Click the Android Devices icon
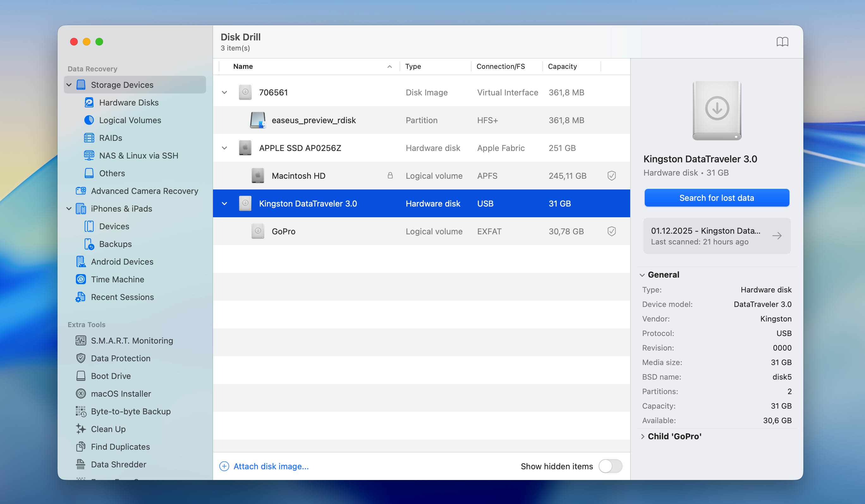The width and height of the screenshot is (865, 504). point(81,261)
